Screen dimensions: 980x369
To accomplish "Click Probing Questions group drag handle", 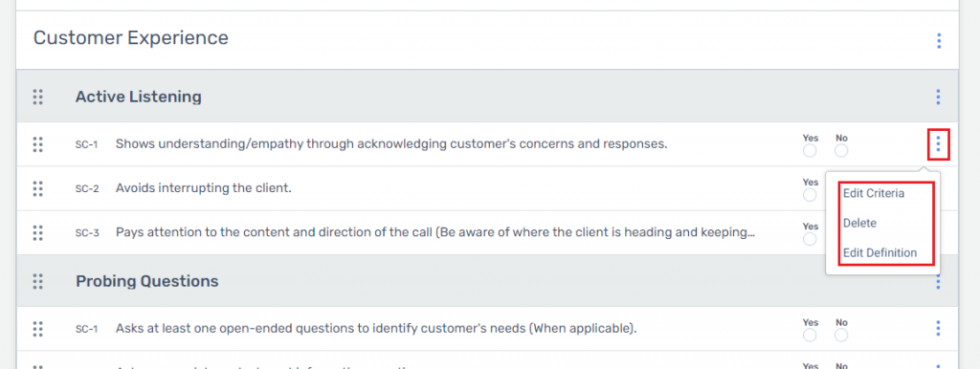I will click(37, 281).
